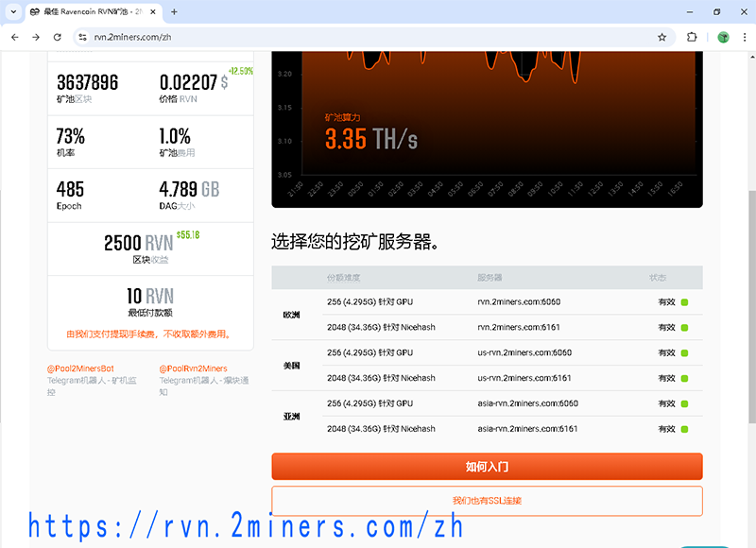Viewport: 756px width, 548px height.
Task: Click the browser forward arrow
Action: point(36,37)
